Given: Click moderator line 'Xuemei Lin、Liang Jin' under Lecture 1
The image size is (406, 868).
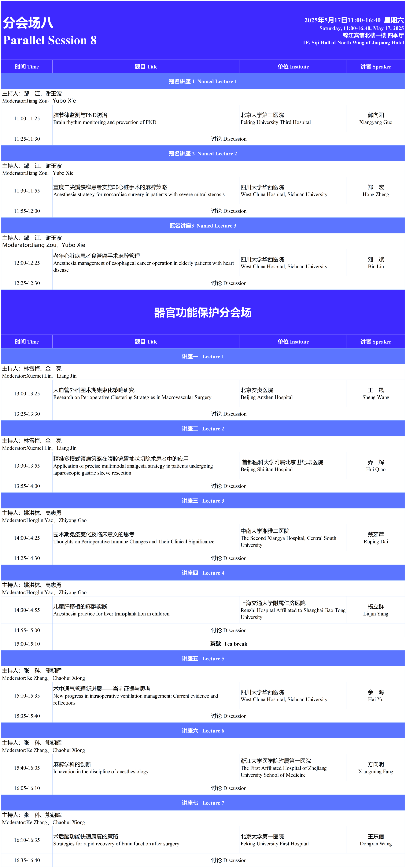Looking at the screenshot, I should tap(39, 376).
